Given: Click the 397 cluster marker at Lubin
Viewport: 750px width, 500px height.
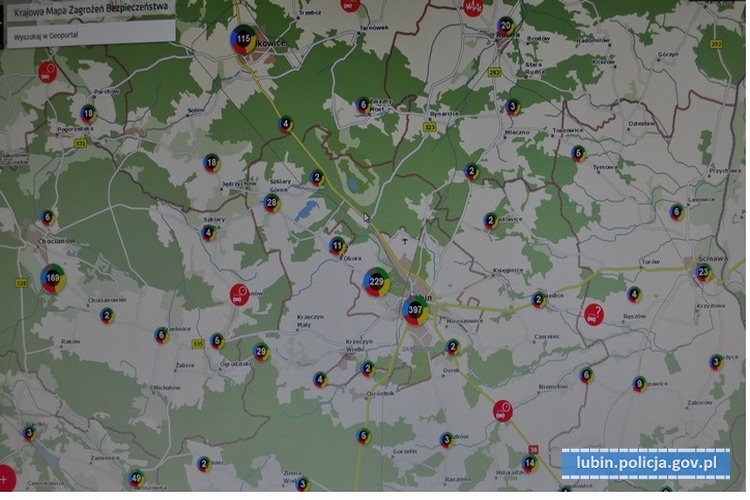Looking at the screenshot, I should pos(415,310).
